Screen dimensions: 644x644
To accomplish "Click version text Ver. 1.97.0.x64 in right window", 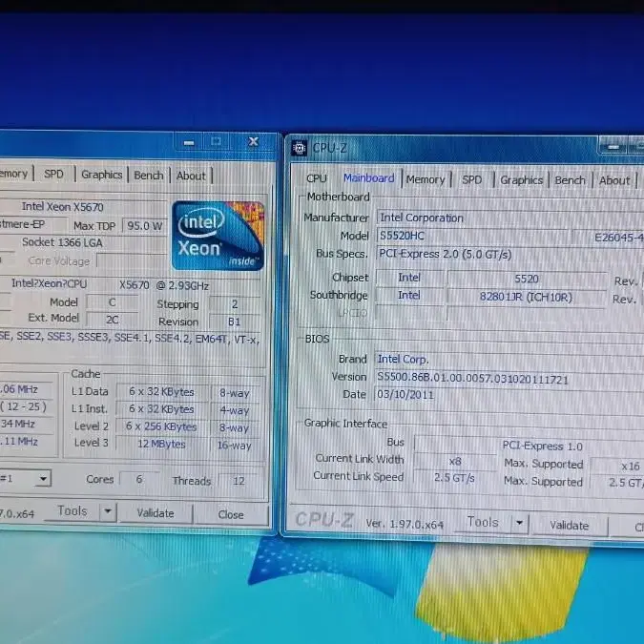I will (405, 524).
